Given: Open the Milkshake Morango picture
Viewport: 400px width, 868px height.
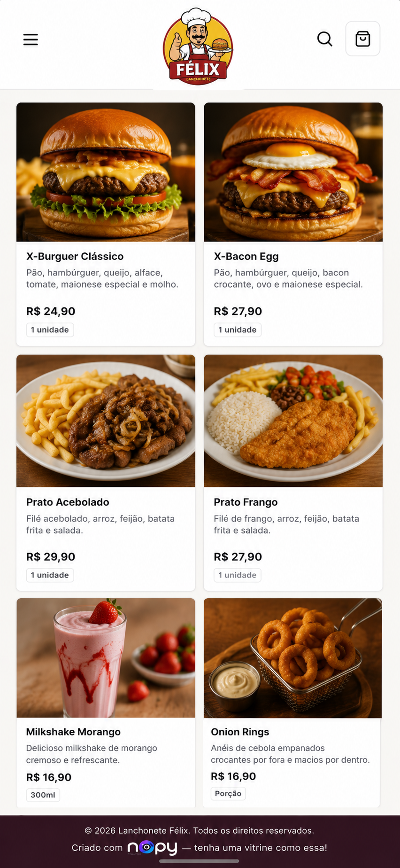Looking at the screenshot, I should click(106, 657).
